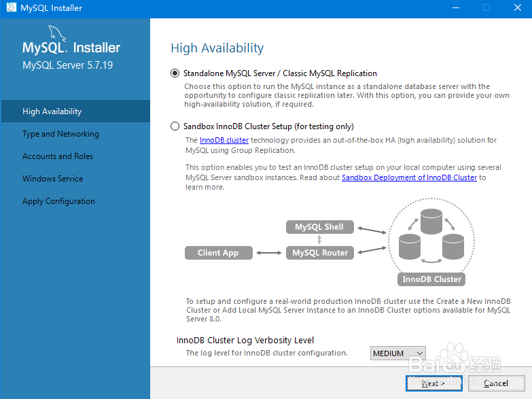
Task: Click the top database cylinder icon in cluster diagram
Action: pos(431,222)
